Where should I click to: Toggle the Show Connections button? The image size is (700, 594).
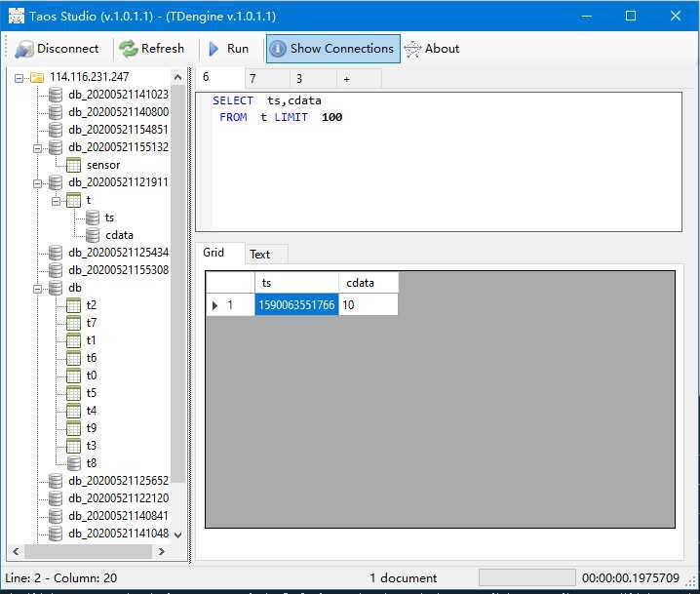(333, 48)
